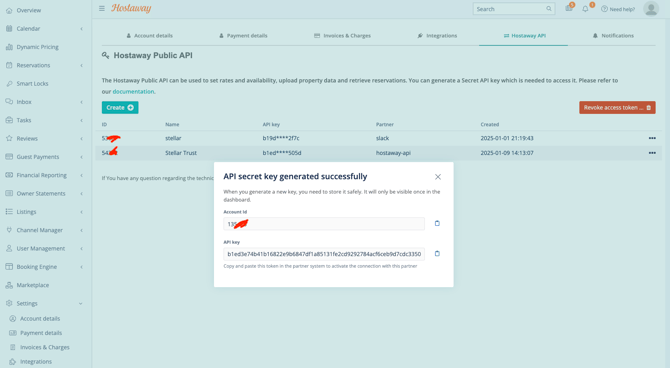This screenshot has width=670, height=368.
Task: Close the API secret key dialog
Action: click(x=438, y=177)
